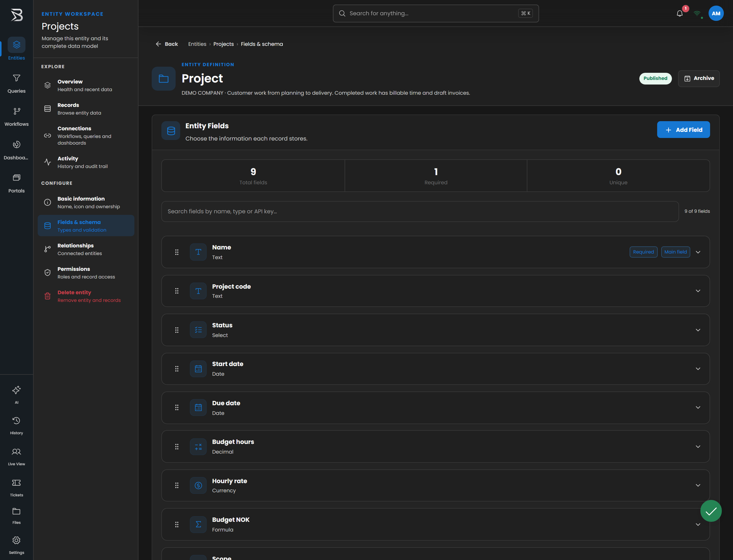Expand the Due date field chevron

(698, 407)
